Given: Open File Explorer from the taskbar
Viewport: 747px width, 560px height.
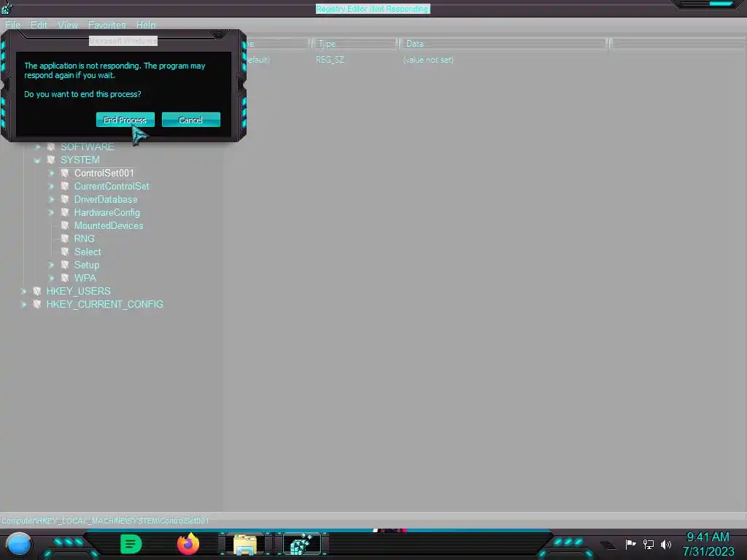Looking at the screenshot, I should [x=245, y=544].
